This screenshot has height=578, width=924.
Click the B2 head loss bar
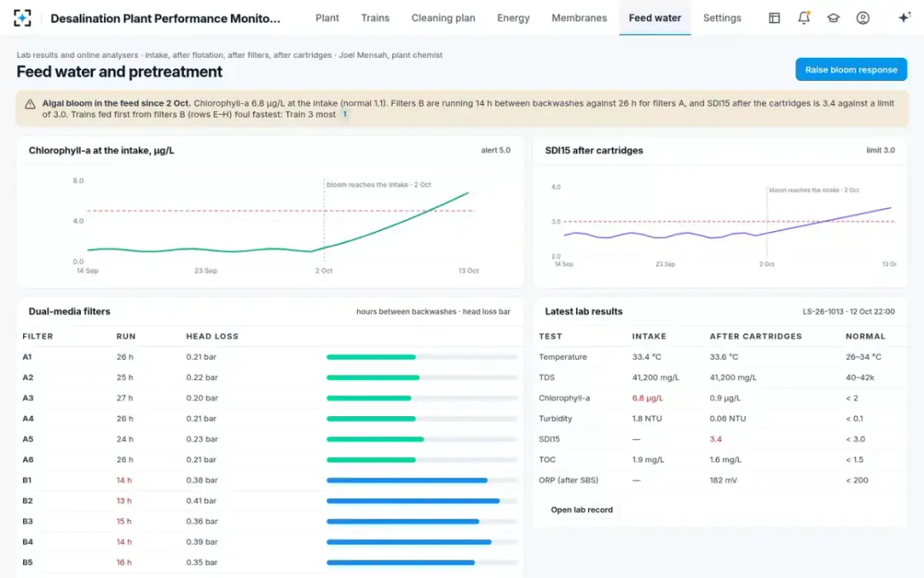[x=421, y=501]
